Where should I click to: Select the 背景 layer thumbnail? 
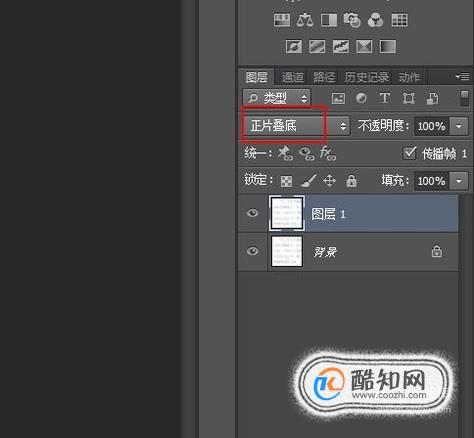pyautogui.click(x=287, y=251)
